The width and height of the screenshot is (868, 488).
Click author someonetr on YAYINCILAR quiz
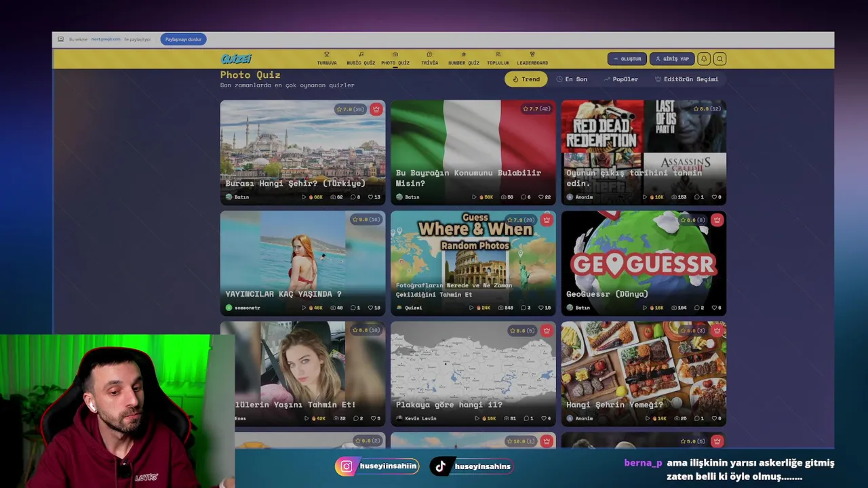click(x=243, y=308)
